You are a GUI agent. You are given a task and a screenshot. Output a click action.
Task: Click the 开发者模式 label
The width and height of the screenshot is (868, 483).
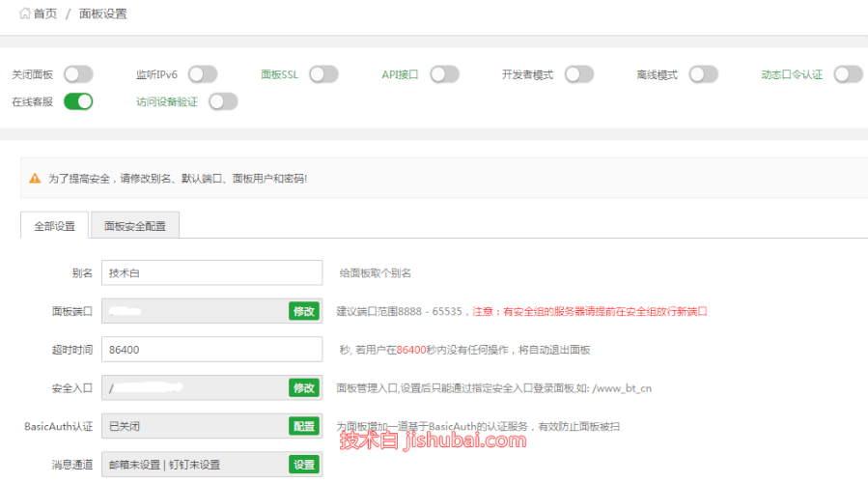(527, 74)
